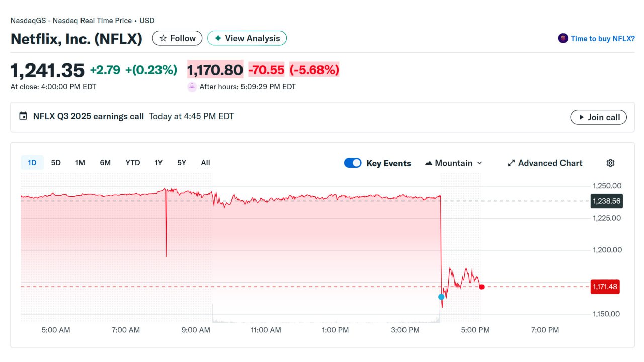Switch chart range to 1M
Screen dimensions: 644x362
pyautogui.click(x=80, y=163)
